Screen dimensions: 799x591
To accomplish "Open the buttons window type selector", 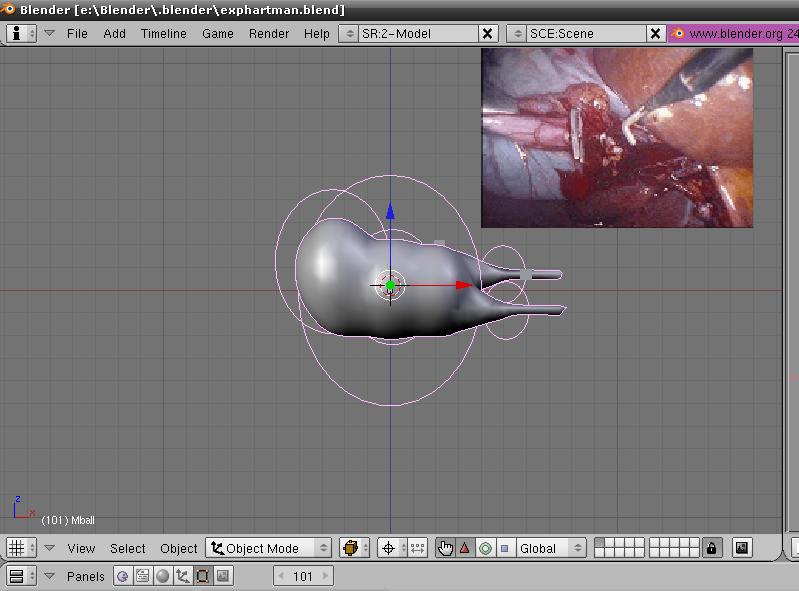I will click(x=21, y=576).
